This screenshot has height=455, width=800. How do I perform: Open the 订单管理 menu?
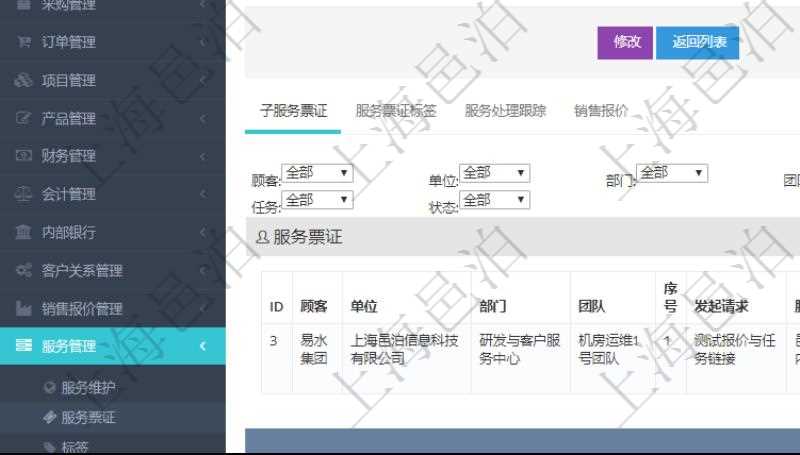click(x=113, y=41)
